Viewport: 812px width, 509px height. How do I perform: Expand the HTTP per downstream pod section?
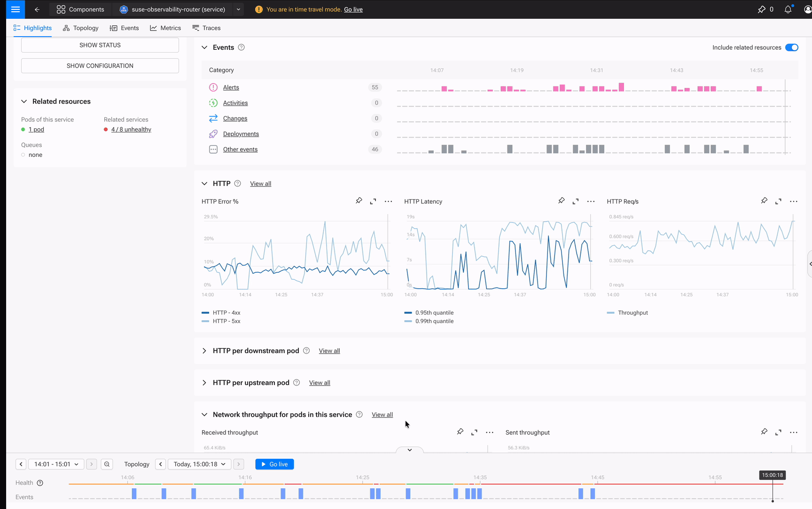tap(204, 351)
